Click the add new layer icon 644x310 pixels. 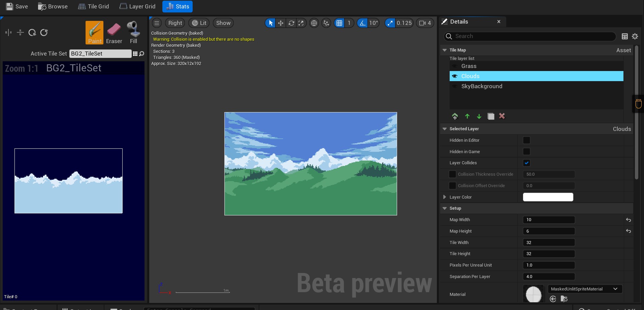(x=455, y=116)
